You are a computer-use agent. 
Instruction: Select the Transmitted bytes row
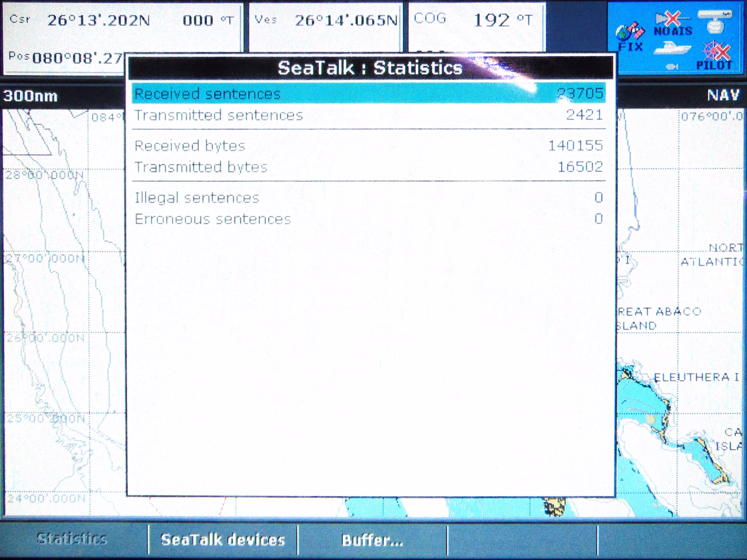[x=369, y=167]
